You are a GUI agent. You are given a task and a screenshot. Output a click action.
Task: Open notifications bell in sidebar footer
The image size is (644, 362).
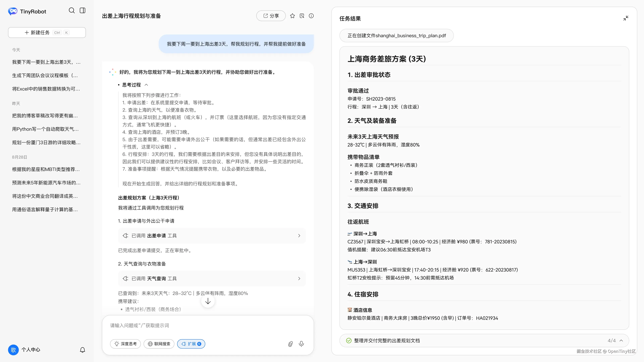click(83, 350)
